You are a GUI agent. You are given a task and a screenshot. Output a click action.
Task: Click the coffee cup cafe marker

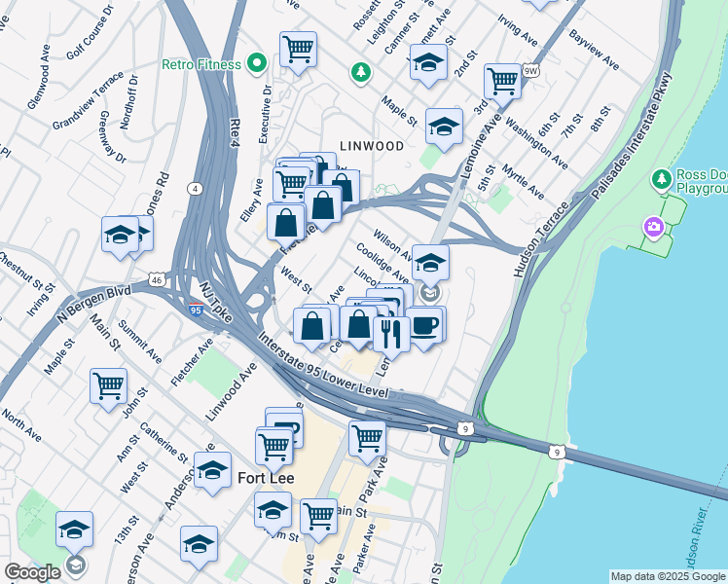(424, 326)
